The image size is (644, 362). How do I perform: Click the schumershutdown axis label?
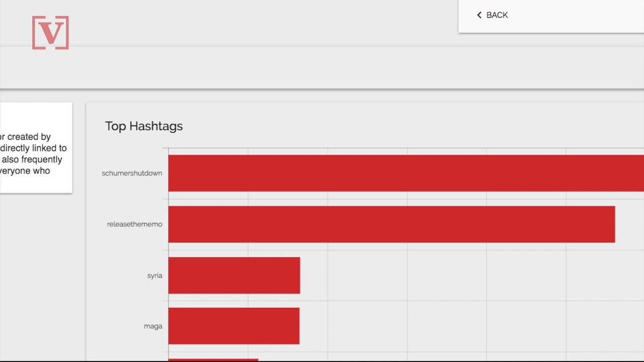(132, 173)
